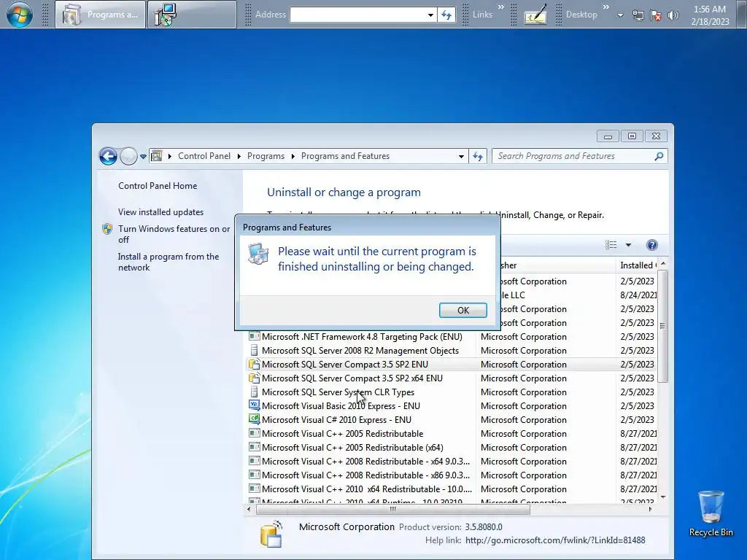This screenshot has width=747, height=560.
Task: Click the search magnifier icon
Action: tap(659, 156)
